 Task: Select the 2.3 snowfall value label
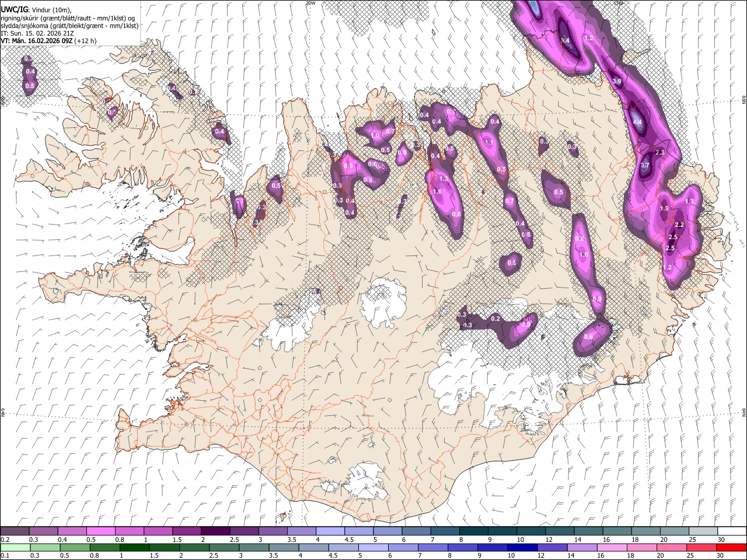tap(660, 152)
